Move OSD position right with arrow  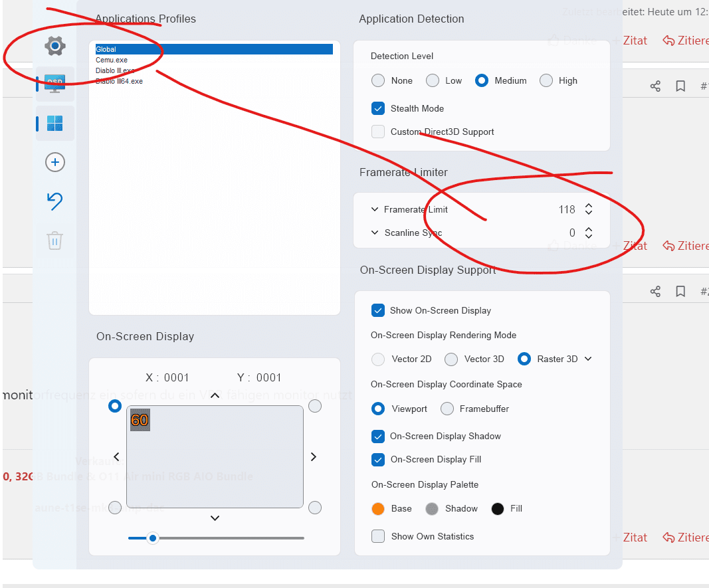(x=314, y=457)
